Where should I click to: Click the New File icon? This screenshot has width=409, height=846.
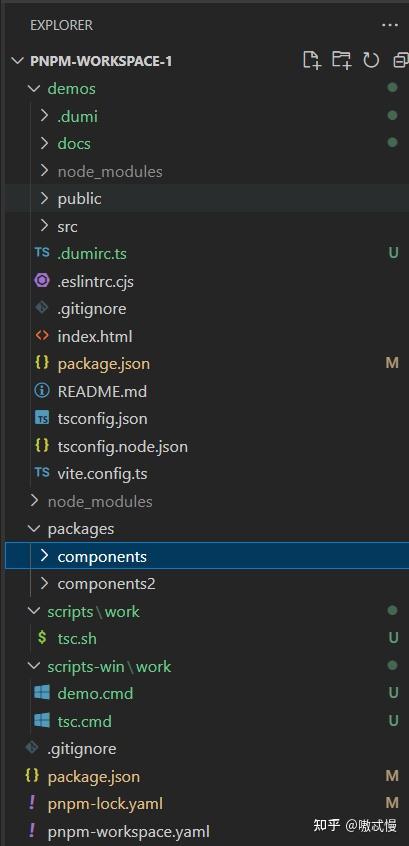pos(312,60)
